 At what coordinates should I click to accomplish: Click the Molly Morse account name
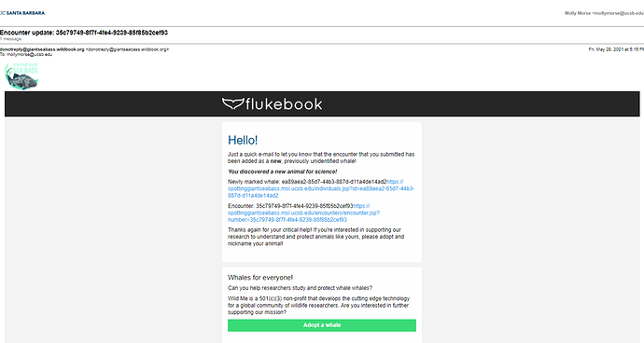[x=577, y=13]
